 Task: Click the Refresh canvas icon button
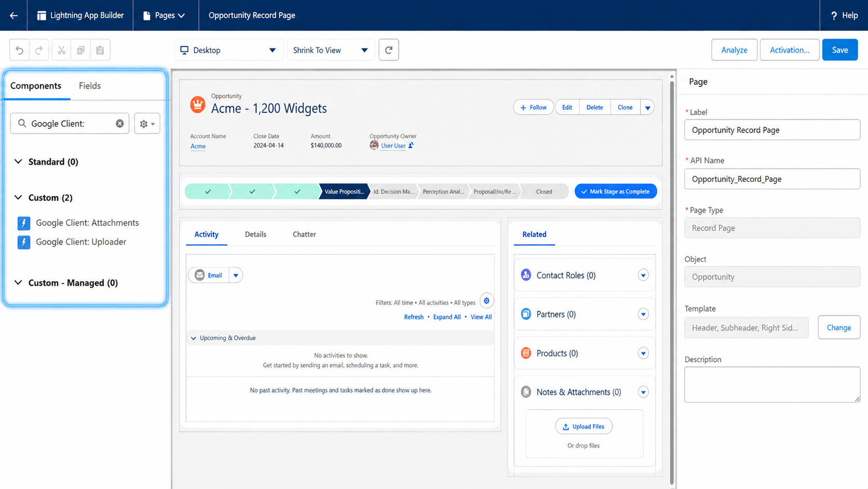coord(389,50)
